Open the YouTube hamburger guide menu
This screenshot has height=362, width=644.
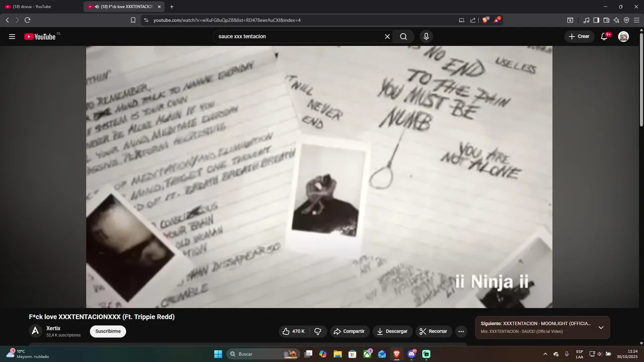[12, 37]
